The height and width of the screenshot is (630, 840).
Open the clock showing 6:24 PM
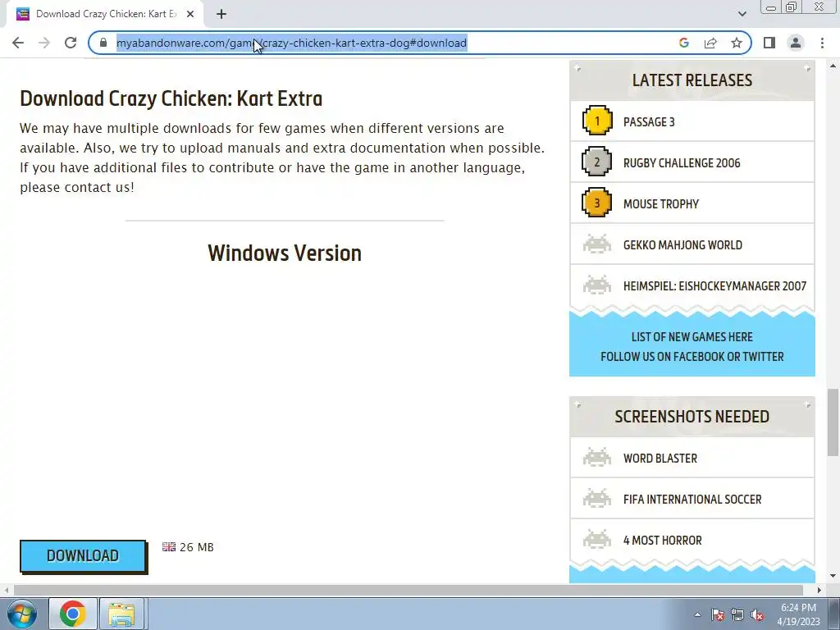[x=798, y=614]
